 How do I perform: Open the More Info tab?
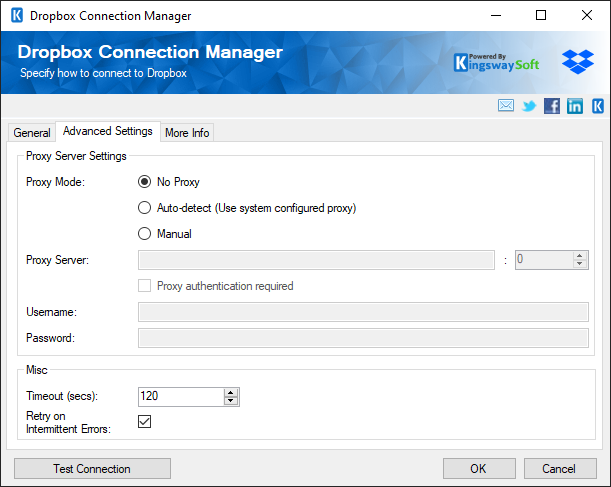[x=187, y=133]
